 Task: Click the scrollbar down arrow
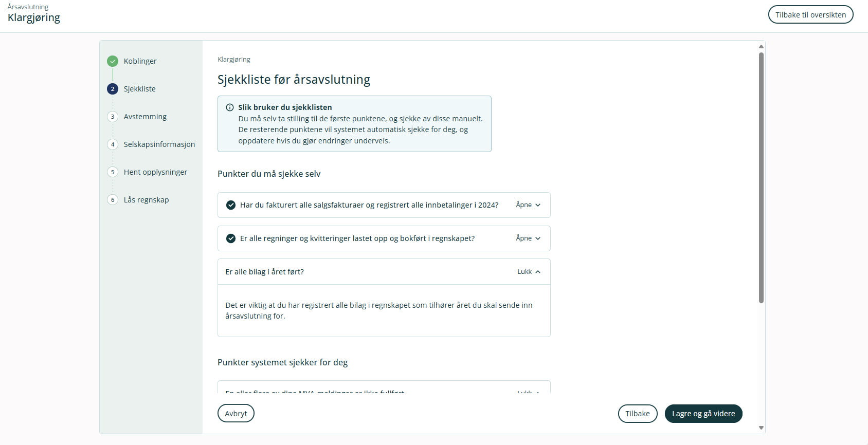click(x=761, y=428)
